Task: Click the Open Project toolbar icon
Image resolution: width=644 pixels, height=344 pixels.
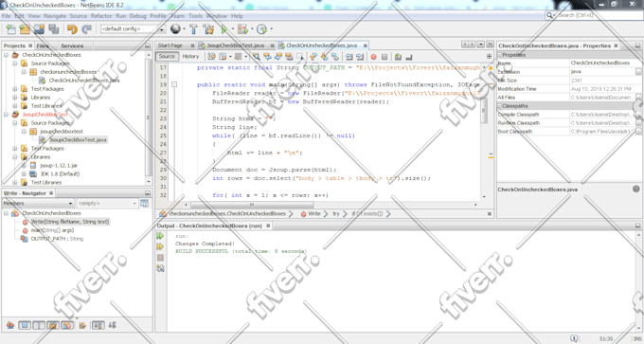Action: coord(39,29)
